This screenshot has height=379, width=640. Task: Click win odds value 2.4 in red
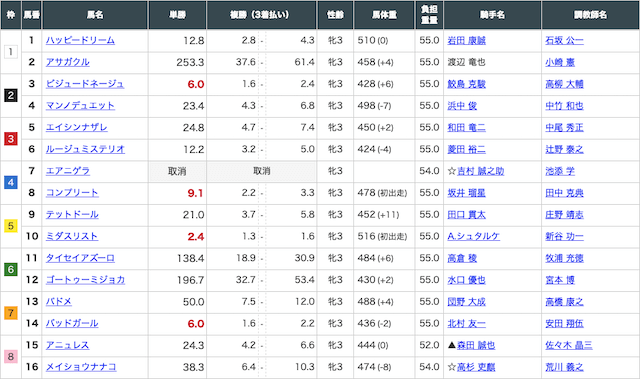tap(196, 237)
